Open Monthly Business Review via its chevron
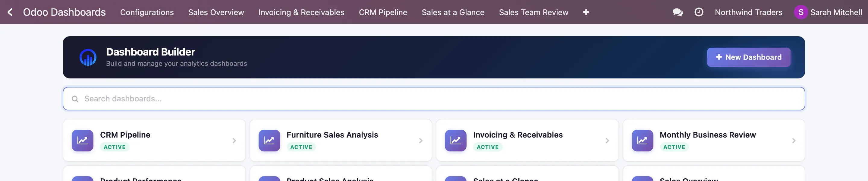 click(794, 141)
